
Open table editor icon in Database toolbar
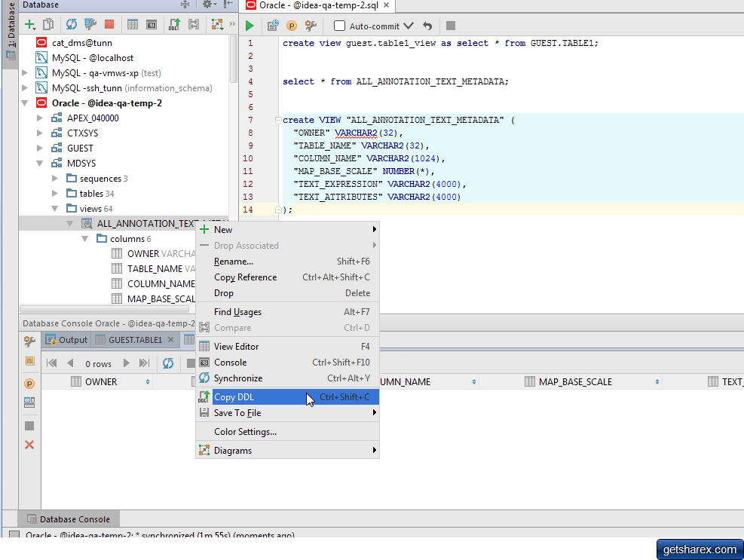(133, 25)
